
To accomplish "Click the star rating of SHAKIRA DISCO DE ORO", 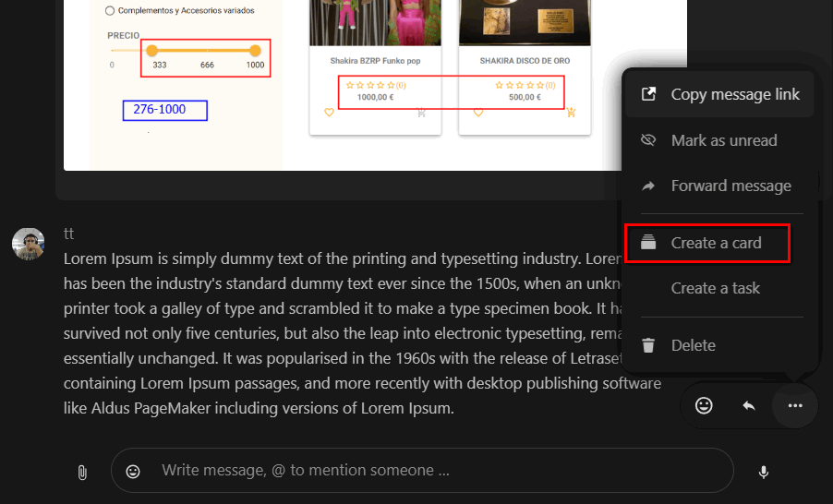I will [525, 85].
